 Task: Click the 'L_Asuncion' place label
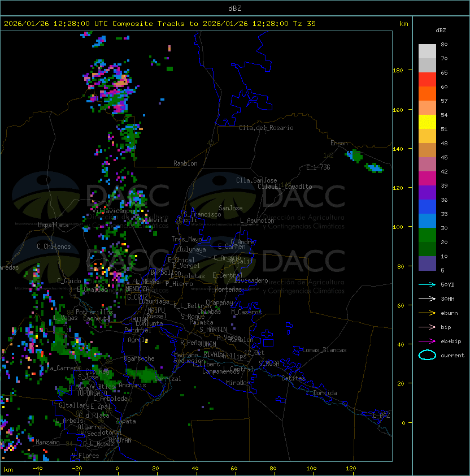(x=257, y=220)
